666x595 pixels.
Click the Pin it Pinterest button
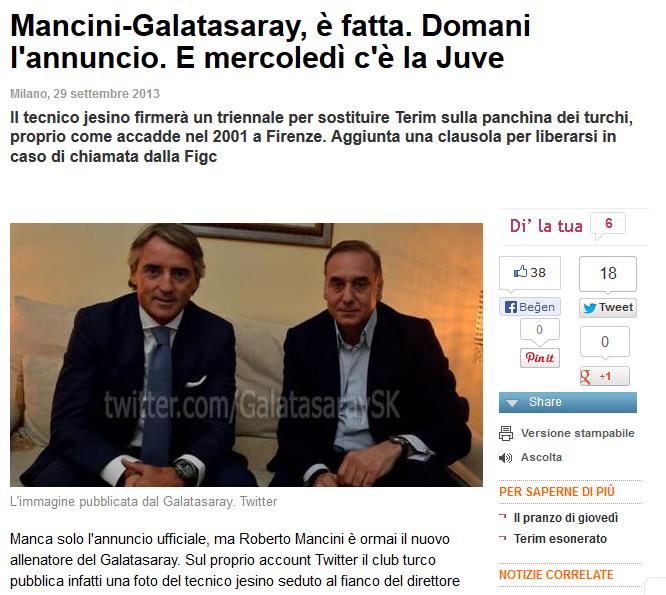540,358
